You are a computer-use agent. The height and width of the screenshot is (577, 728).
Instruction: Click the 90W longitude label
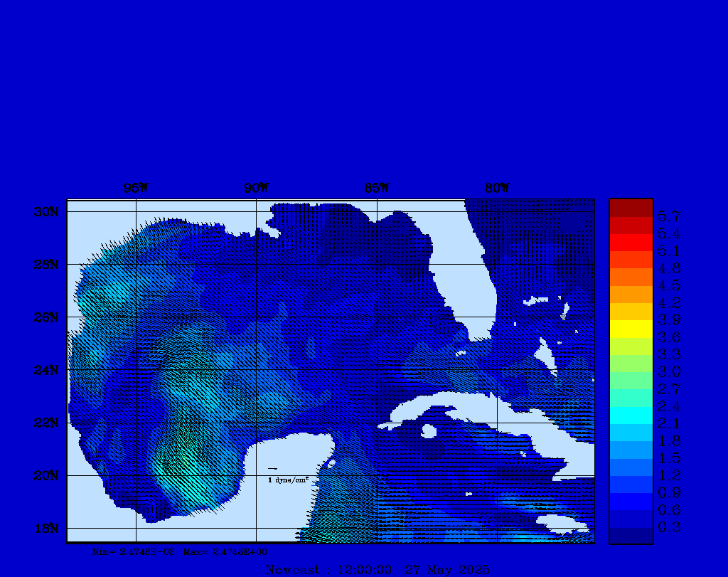click(x=257, y=189)
